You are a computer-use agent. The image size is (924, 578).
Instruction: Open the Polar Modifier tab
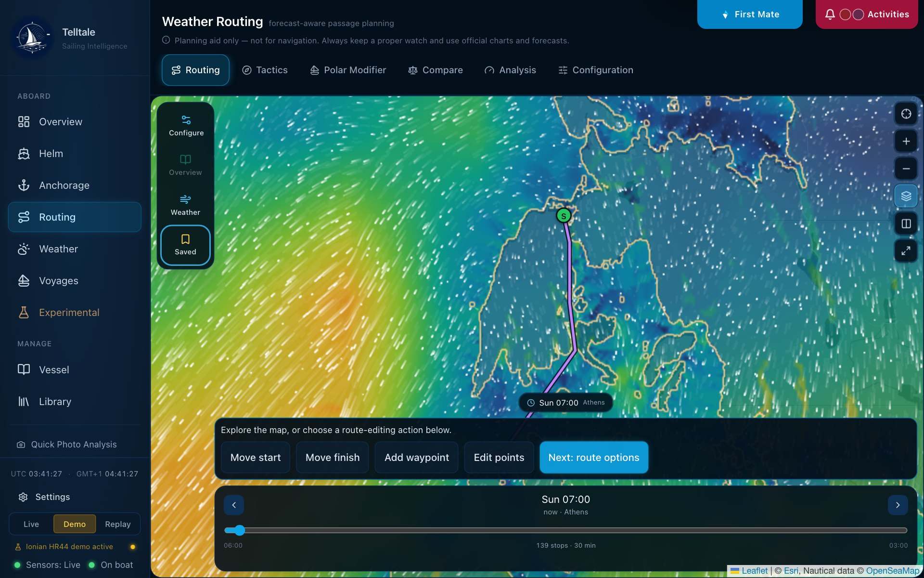348,70
